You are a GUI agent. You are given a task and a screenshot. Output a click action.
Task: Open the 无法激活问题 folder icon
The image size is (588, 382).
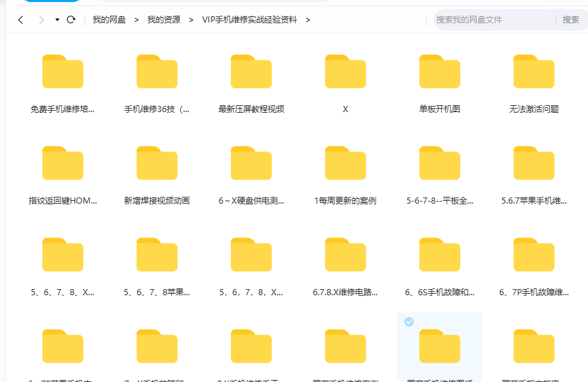click(534, 71)
